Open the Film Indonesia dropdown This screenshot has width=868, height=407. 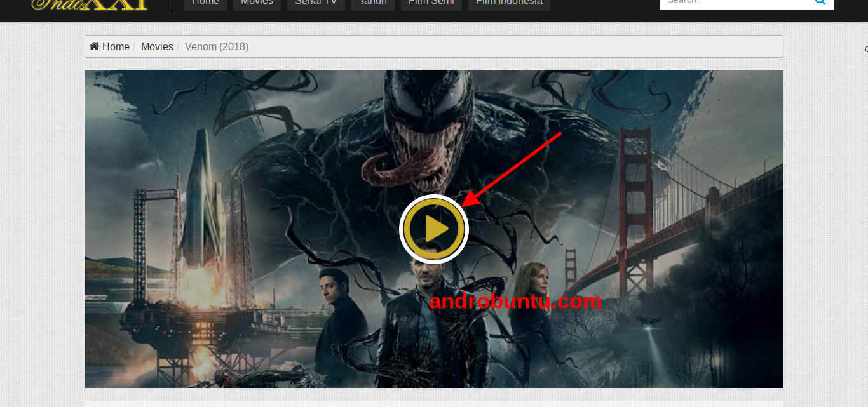click(x=508, y=2)
